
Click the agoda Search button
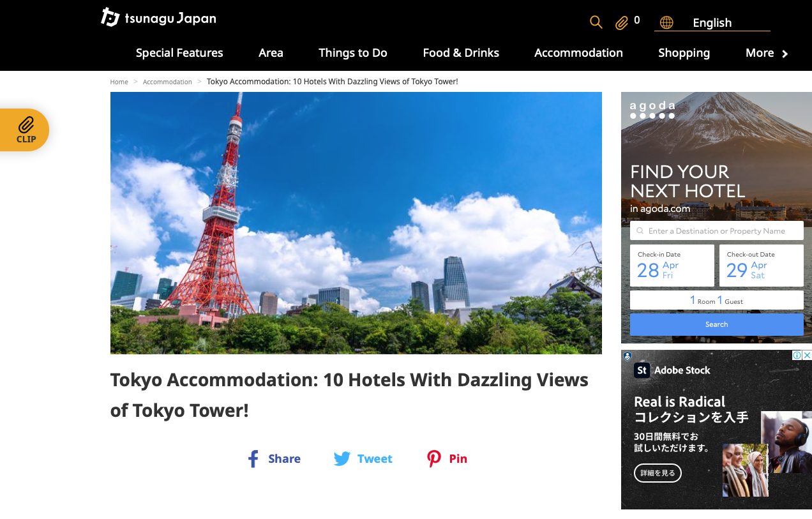coord(716,324)
